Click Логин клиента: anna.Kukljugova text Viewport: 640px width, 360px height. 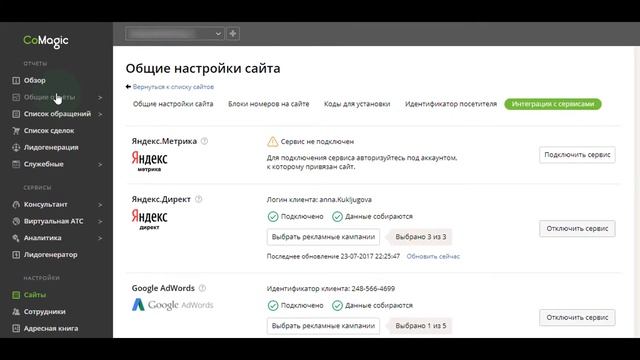319,200
